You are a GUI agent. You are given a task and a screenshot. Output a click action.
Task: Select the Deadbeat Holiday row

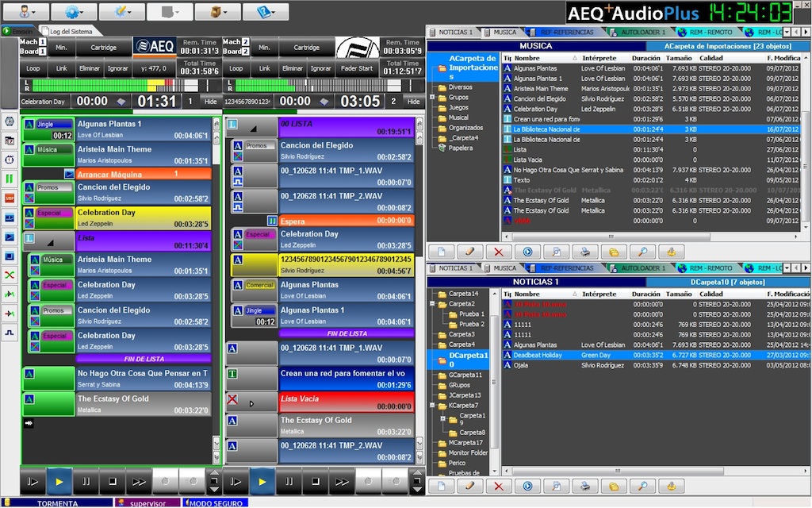(657, 355)
